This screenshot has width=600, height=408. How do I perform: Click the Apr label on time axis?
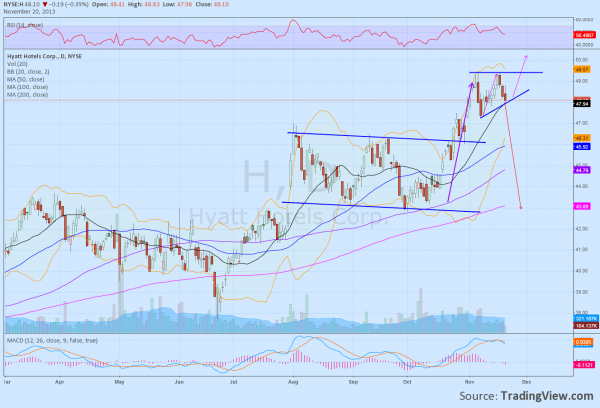pos(59,382)
